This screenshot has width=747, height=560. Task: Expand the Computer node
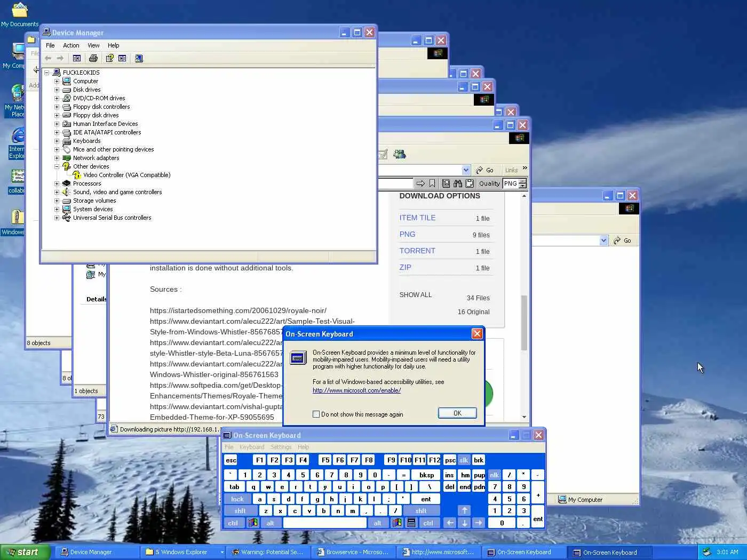[57, 81]
